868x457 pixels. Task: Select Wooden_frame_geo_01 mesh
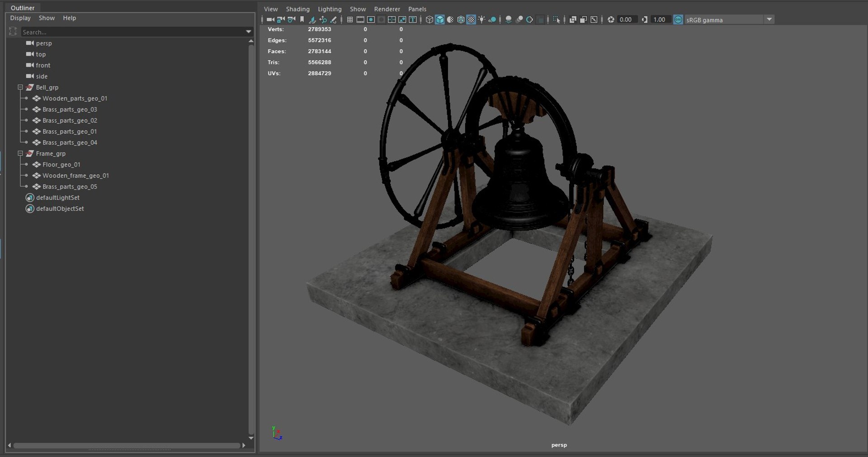pyautogui.click(x=75, y=176)
